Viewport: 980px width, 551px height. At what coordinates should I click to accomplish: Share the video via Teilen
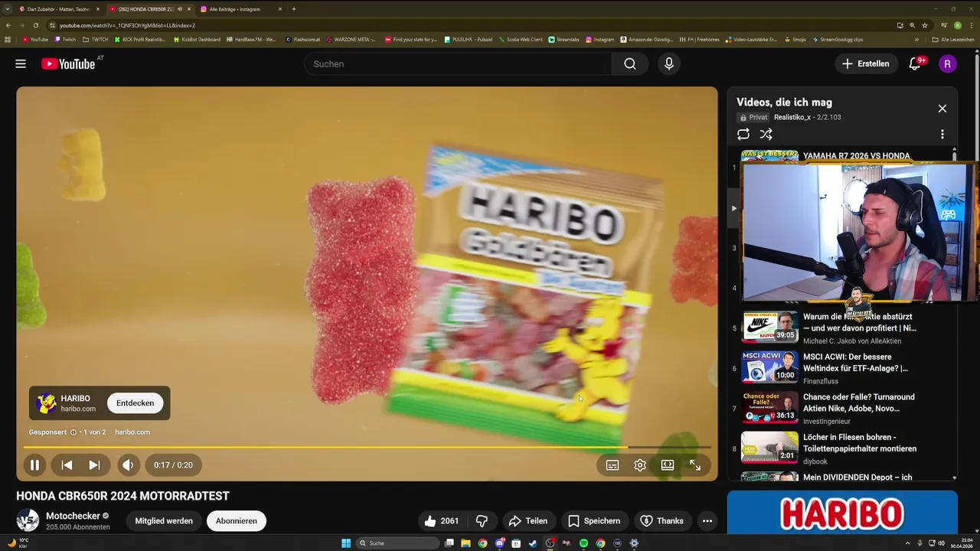(528, 521)
